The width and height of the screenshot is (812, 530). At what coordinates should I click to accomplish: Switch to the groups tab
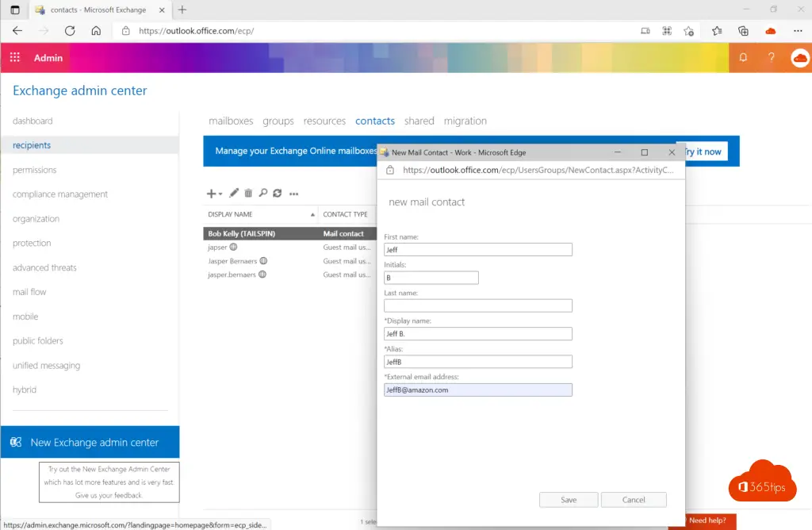pos(278,121)
